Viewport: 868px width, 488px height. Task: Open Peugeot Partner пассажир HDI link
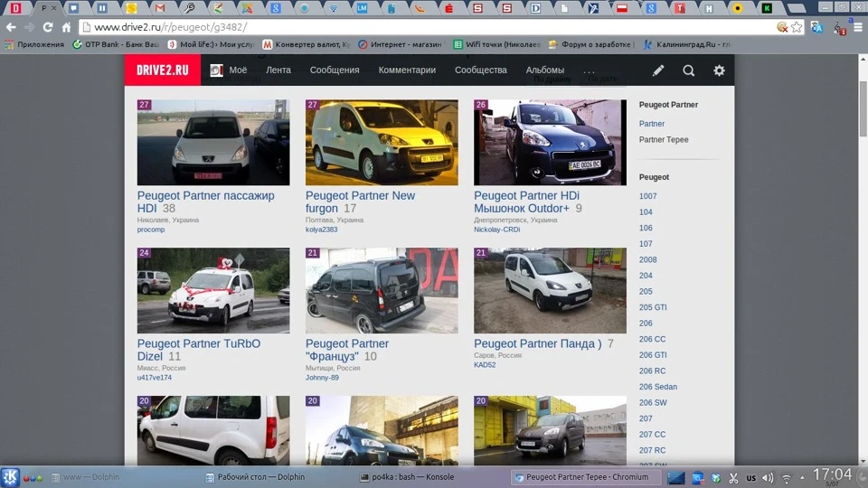[205, 202]
